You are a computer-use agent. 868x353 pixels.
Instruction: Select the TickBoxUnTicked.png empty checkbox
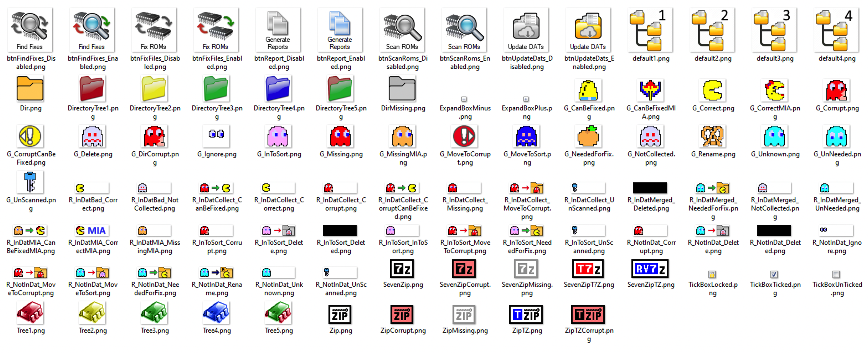(x=836, y=274)
